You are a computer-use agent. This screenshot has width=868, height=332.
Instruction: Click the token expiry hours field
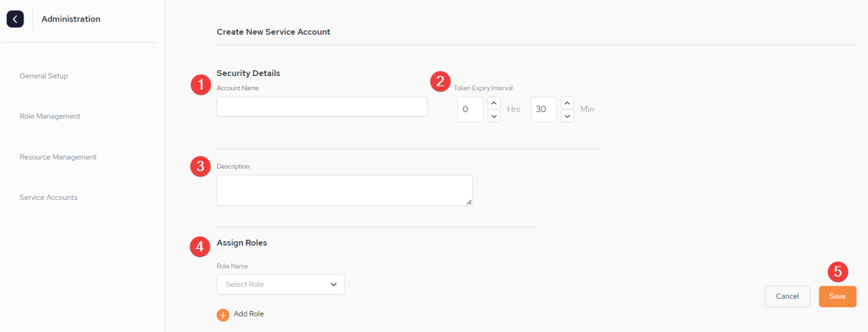click(471, 109)
